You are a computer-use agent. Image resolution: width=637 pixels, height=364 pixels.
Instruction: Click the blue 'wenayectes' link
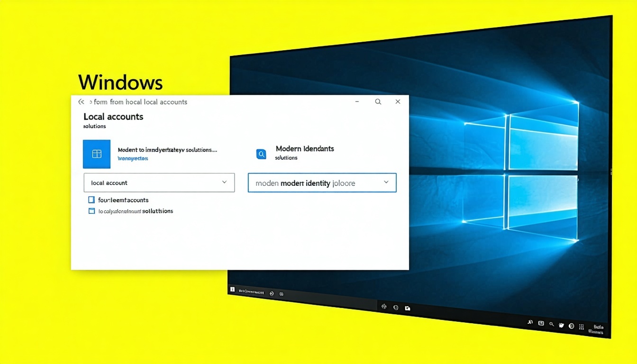coord(133,158)
